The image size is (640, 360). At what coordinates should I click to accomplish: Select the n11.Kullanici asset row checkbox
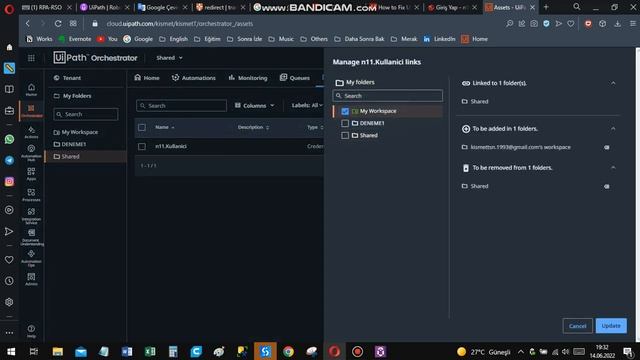(x=142, y=146)
